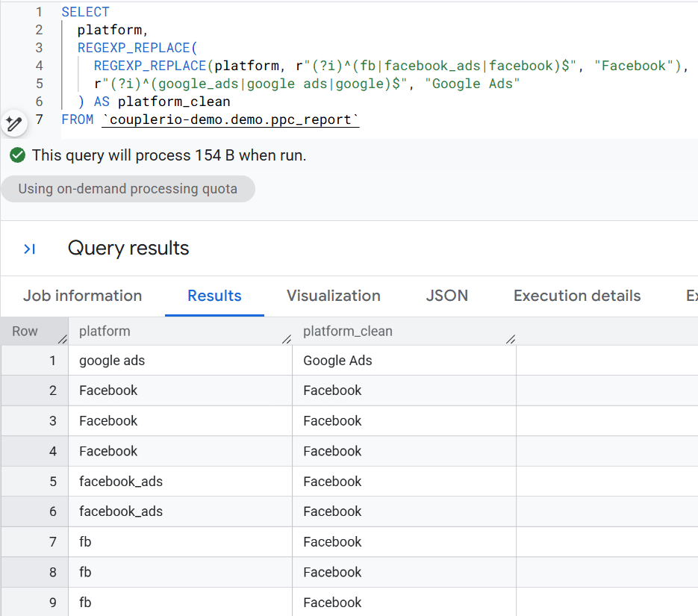Click the Row column resize handle icon
Viewport: 698px width, 616px height.
pyautogui.click(x=62, y=339)
